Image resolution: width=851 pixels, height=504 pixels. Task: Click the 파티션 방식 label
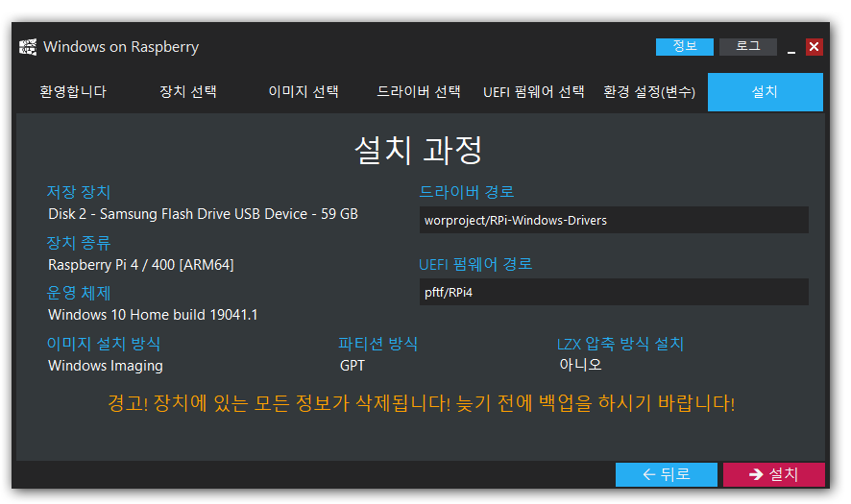[377, 344]
